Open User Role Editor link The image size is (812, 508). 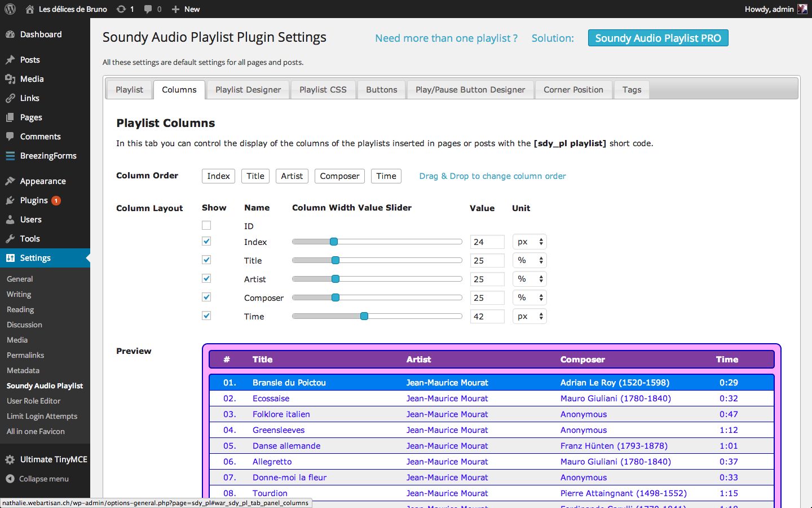pyautogui.click(x=33, y=401)
